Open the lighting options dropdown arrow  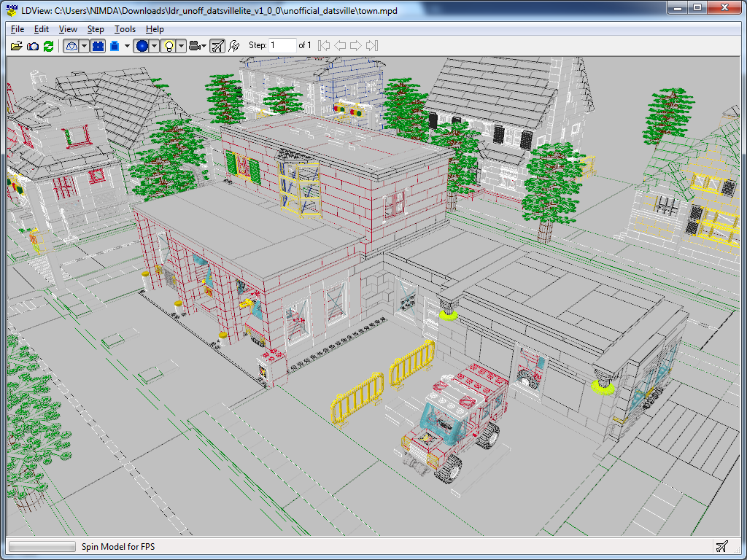[181, 46]
